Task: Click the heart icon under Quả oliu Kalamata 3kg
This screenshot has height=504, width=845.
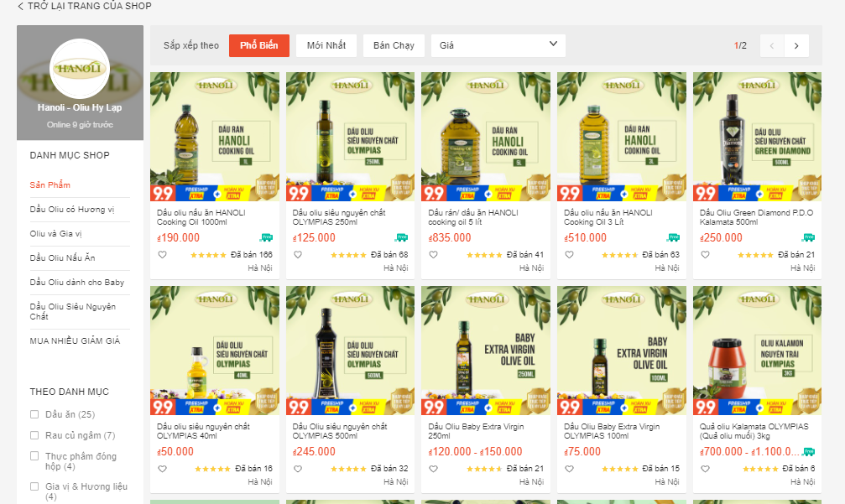Action: (x=705, y=470)
